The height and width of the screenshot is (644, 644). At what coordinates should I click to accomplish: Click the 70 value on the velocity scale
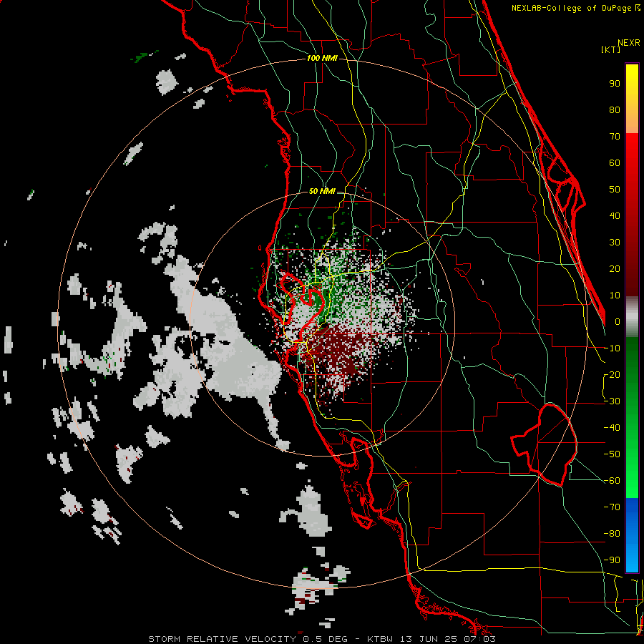[x=615, y=136]
